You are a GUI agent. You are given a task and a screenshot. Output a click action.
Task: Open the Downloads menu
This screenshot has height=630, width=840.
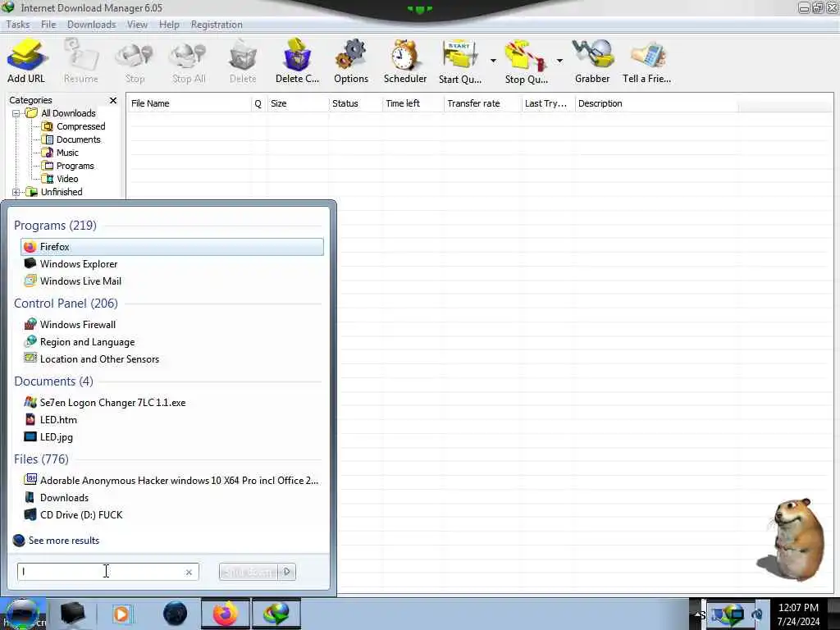pos(92,25)
